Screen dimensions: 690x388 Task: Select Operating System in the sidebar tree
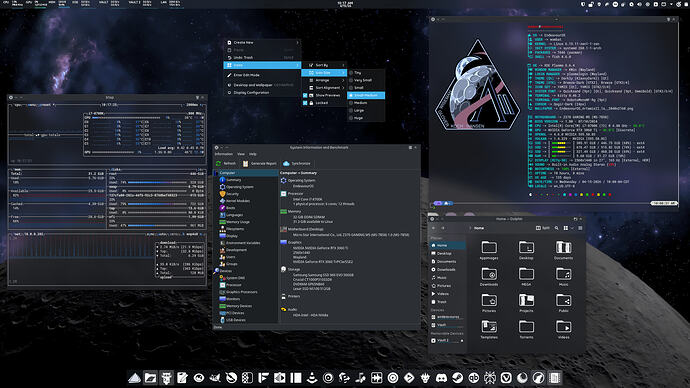236,187
